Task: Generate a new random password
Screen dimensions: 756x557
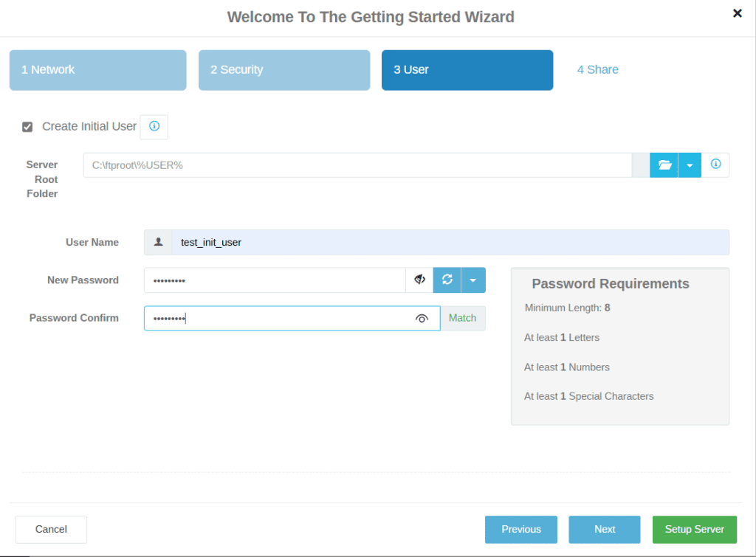Action: pos(447,280)
